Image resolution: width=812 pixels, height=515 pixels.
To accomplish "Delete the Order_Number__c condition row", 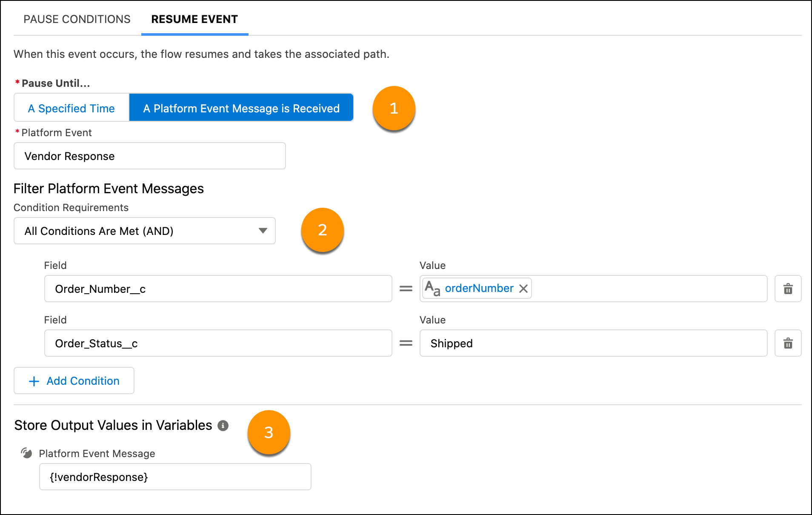I will 788,289.
